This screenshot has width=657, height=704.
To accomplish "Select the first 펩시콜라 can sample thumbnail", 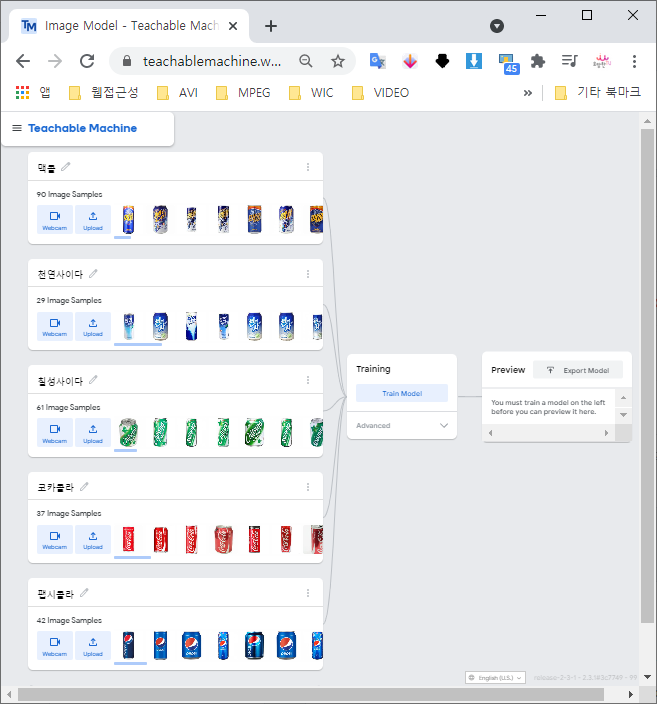I will 128,645.
